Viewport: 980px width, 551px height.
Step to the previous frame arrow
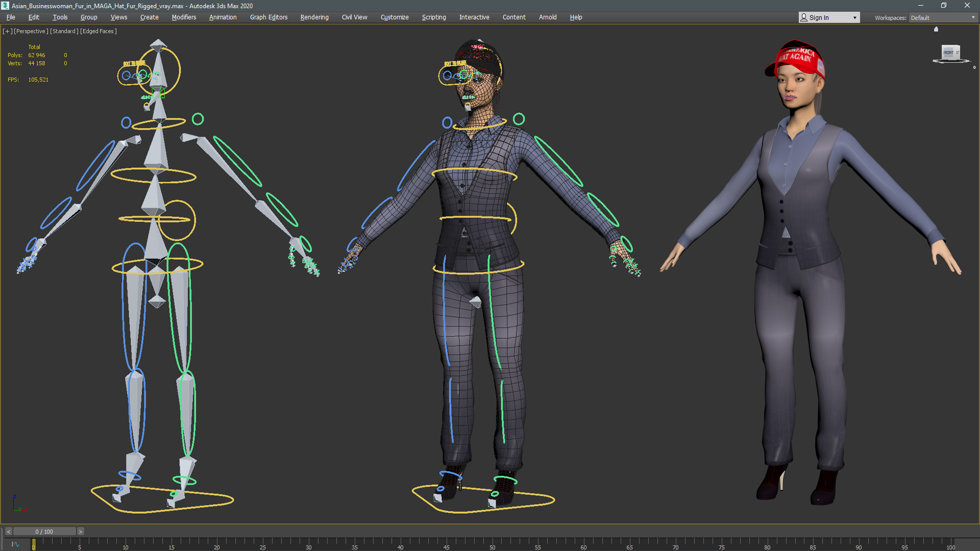(9, 532)
